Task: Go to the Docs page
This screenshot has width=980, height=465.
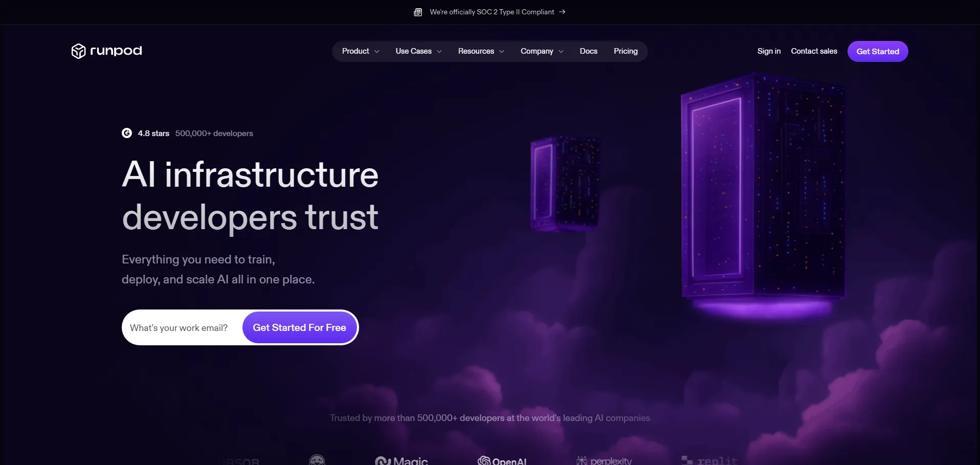Action: click(x=588, y=51)
